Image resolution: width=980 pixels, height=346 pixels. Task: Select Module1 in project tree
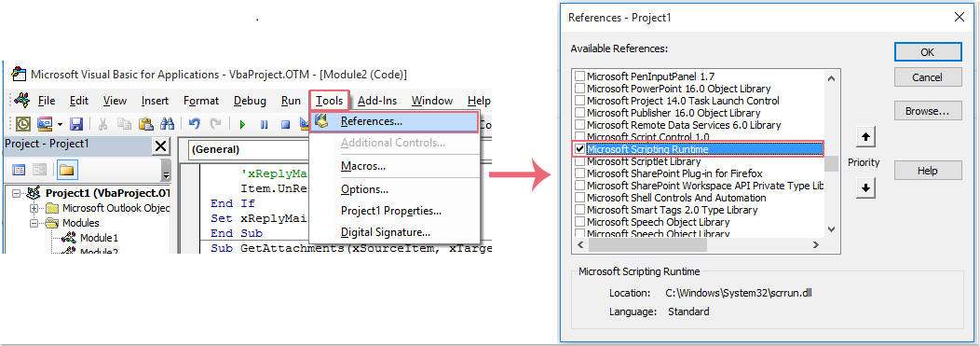(99, 238)
